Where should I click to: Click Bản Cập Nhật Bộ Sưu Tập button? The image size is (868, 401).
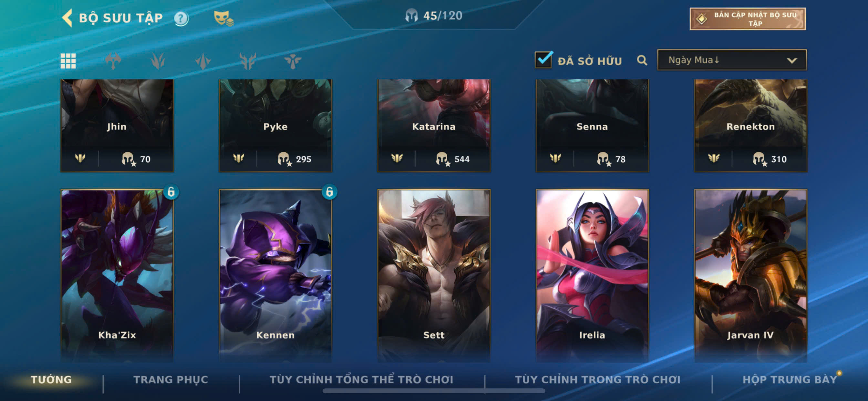[747, 19]
